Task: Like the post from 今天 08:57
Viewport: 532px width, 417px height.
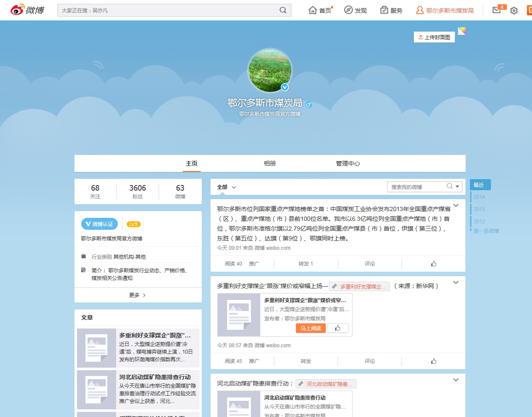Action: point(434,361)
